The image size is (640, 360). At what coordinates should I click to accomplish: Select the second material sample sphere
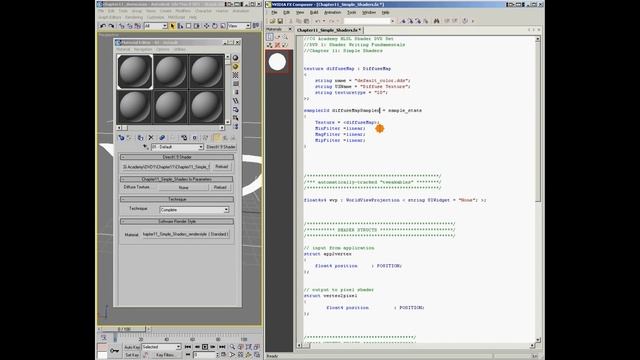(171, 72)
